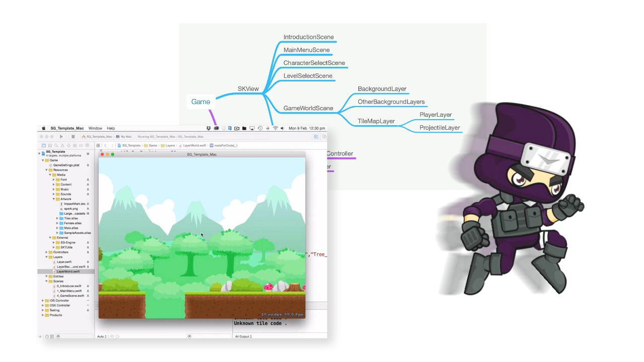Open the Issue navigator warning triangle
This screenshot has width=644, height=362.
63,146
